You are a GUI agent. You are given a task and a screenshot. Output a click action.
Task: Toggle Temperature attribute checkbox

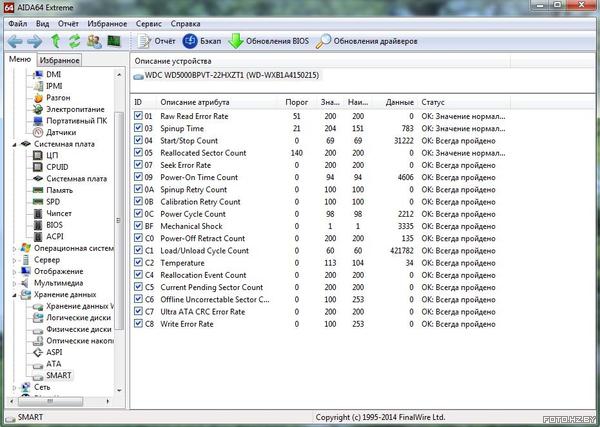pos(138,262)
